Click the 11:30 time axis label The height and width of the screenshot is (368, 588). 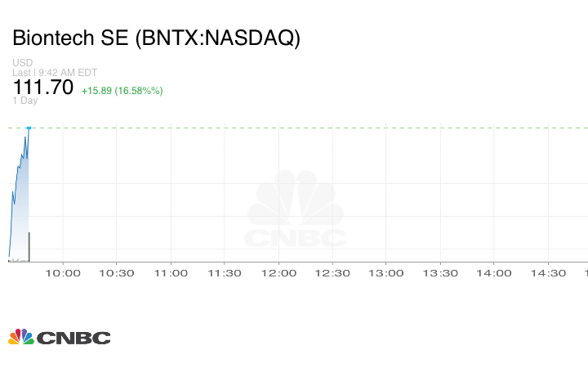point(224,273)
